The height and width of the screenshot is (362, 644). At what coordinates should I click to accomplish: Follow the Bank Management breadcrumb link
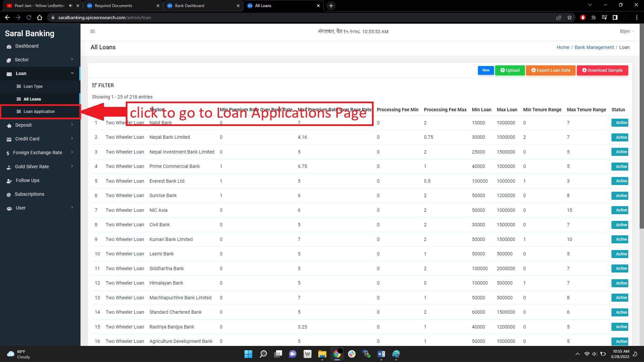point(594,47)
